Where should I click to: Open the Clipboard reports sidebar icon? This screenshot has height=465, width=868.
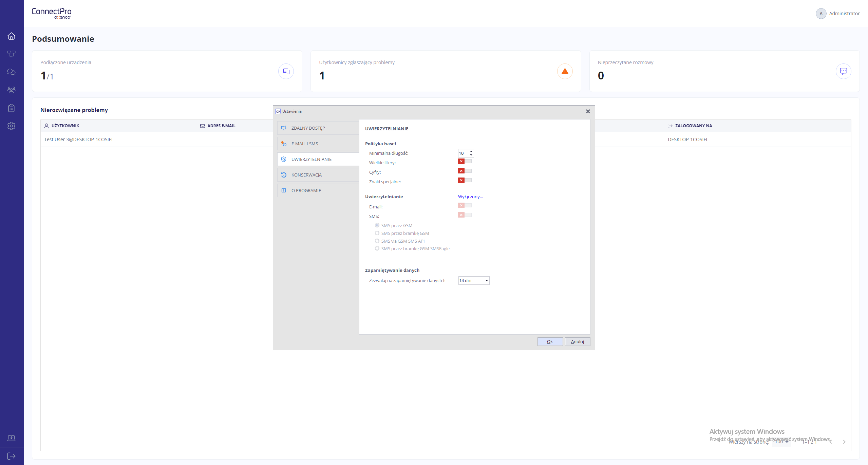tap(12, 108)
